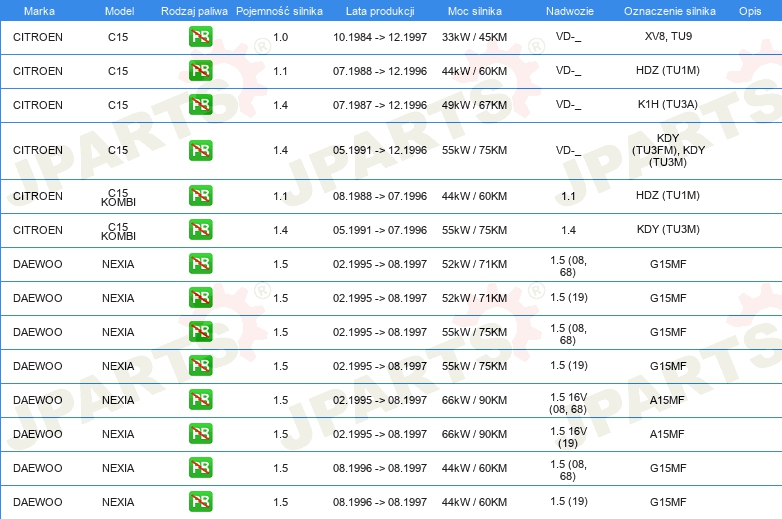
Task: Click body cell 1.4 in C15 KOMBI row
Action: (x=569, y=230)
